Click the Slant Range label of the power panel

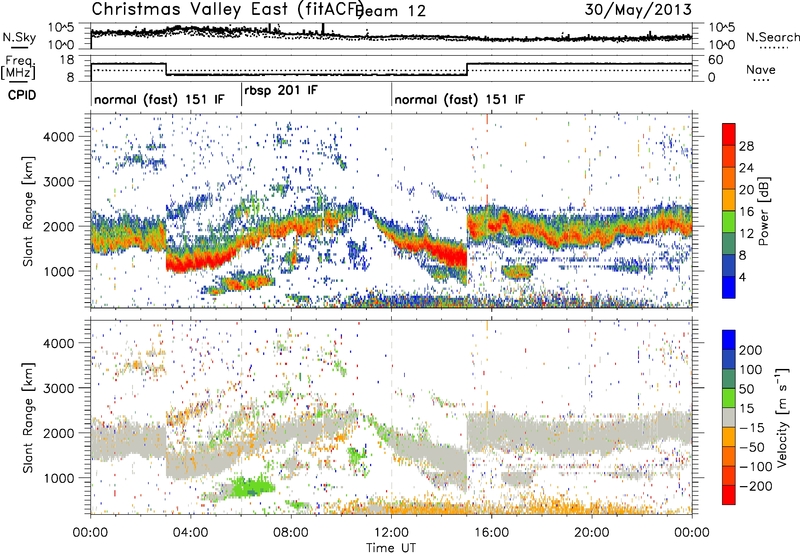[x=28, y=211]
